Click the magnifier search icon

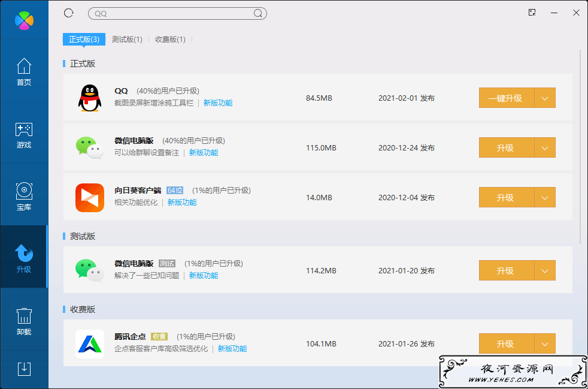(257, 14)
